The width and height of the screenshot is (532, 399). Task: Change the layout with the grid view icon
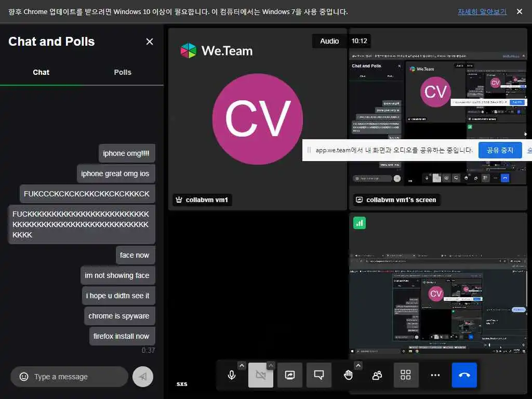click(406, 375)
